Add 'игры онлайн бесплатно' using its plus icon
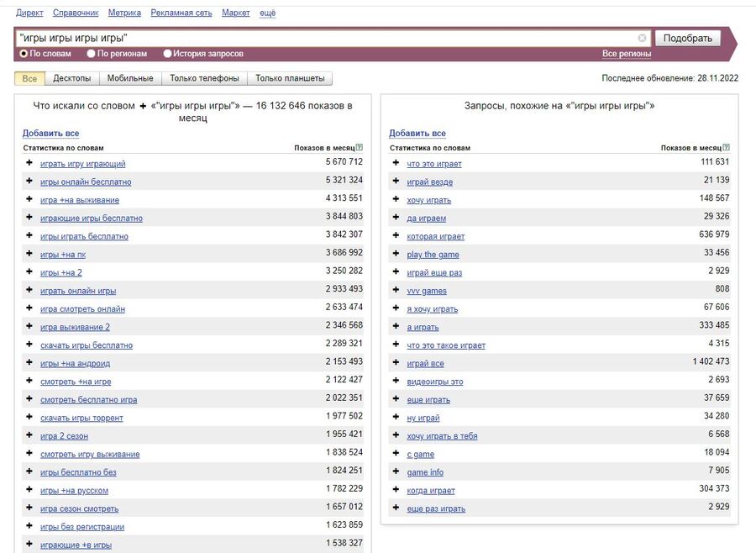 pos(29,181)
